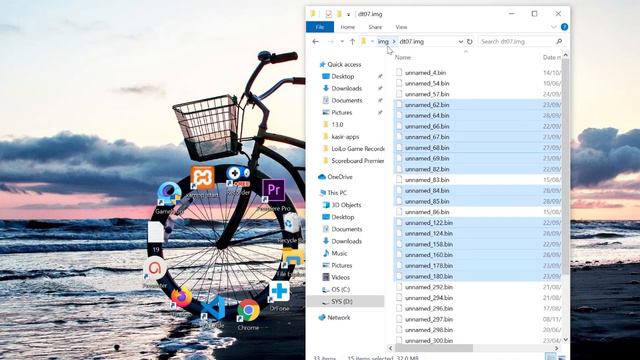Click the Properties icon in quick access toolbar

pyautogui.click(x=329, y=14)
